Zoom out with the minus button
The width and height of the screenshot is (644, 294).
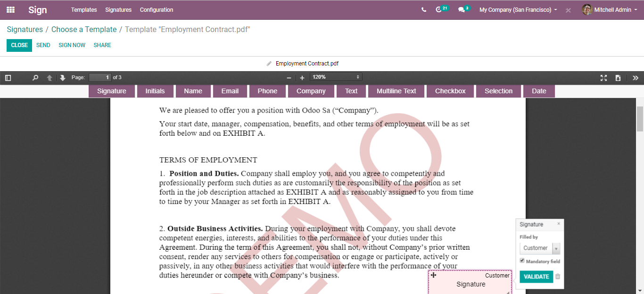(289, 78)
